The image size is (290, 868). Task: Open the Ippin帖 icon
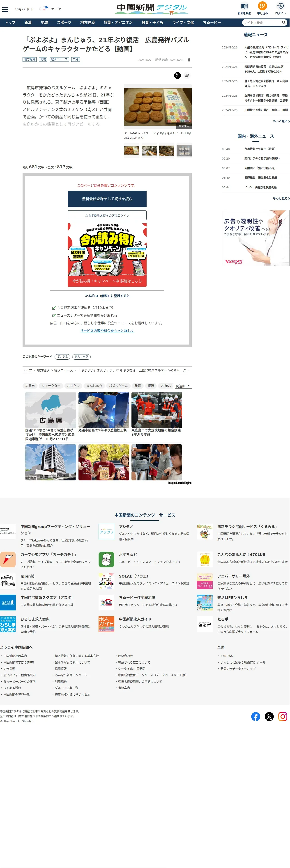[8, 581]
